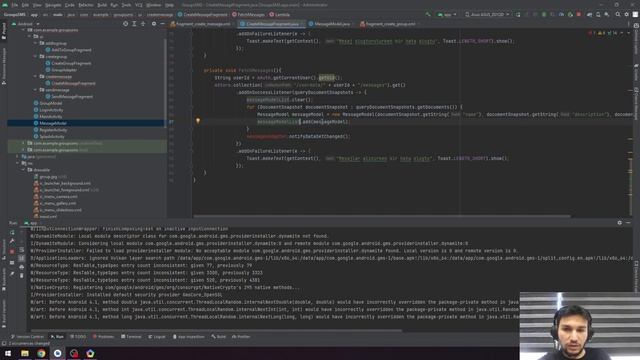Click the Select Opened File target icon
This screenshot has height=360, width=640.
point(125,24)
